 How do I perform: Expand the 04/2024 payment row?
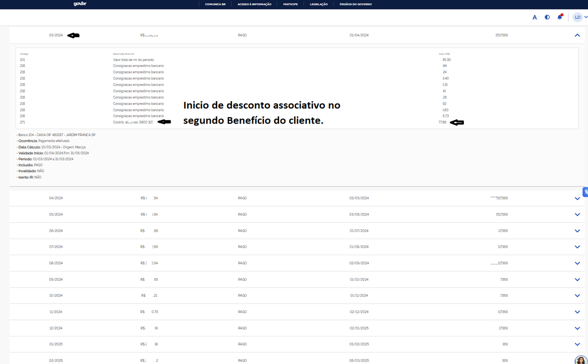point(577,198)
